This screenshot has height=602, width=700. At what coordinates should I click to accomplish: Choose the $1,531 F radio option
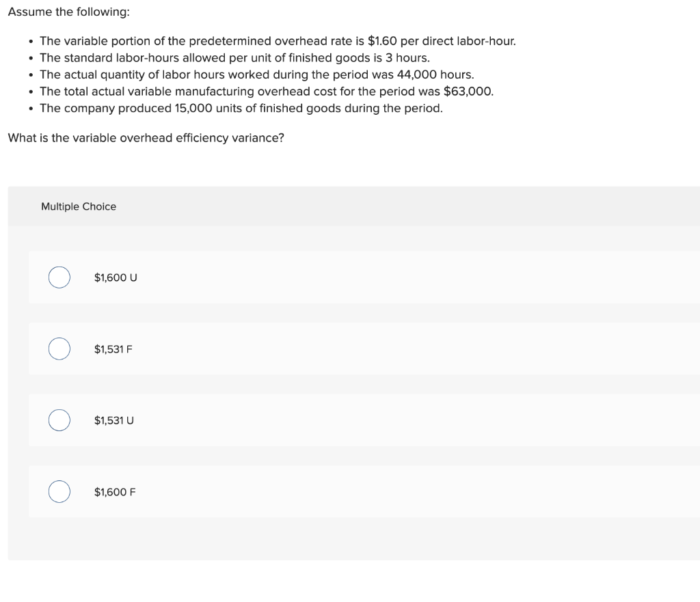point(59,348)
